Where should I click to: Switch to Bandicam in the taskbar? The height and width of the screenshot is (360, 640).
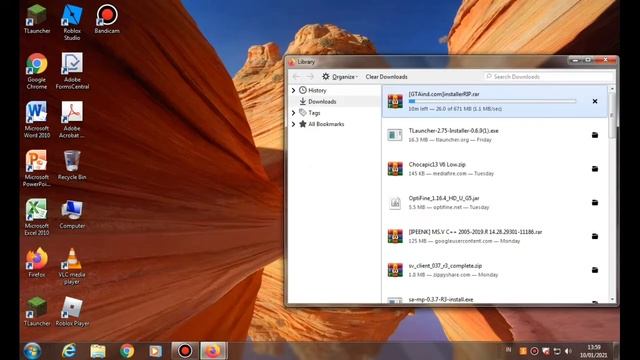(x=185, y=351)
